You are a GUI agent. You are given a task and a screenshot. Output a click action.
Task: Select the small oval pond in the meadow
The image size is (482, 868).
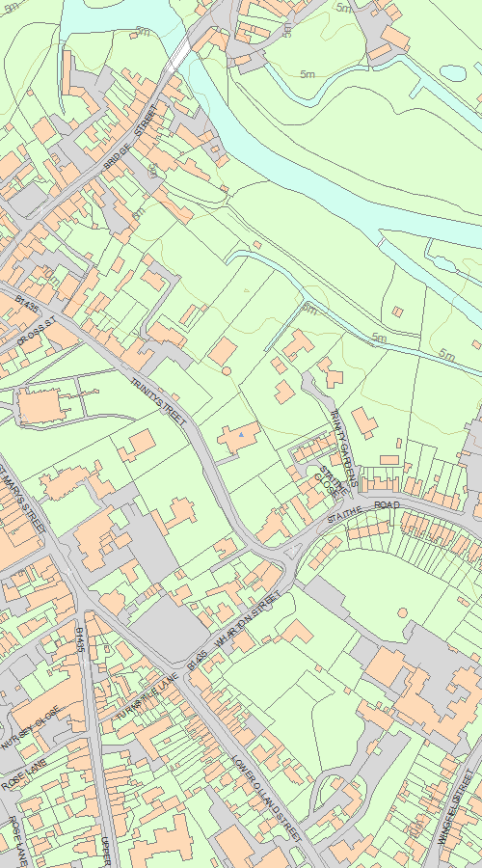pos(453,72)
